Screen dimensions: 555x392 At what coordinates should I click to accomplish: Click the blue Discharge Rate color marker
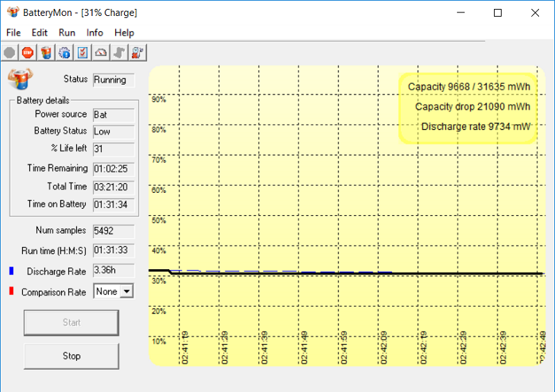click(x=11, y=271)
